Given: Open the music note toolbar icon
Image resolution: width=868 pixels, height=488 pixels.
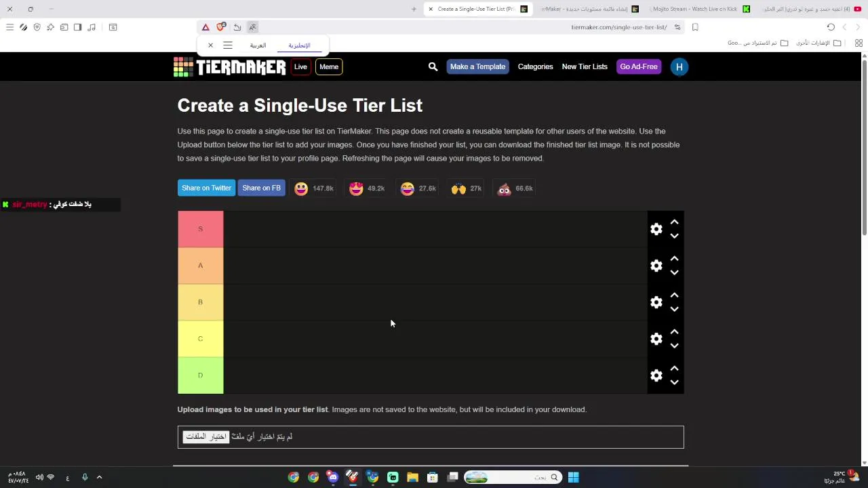Looking at the screenshot, I should point(92,27).
